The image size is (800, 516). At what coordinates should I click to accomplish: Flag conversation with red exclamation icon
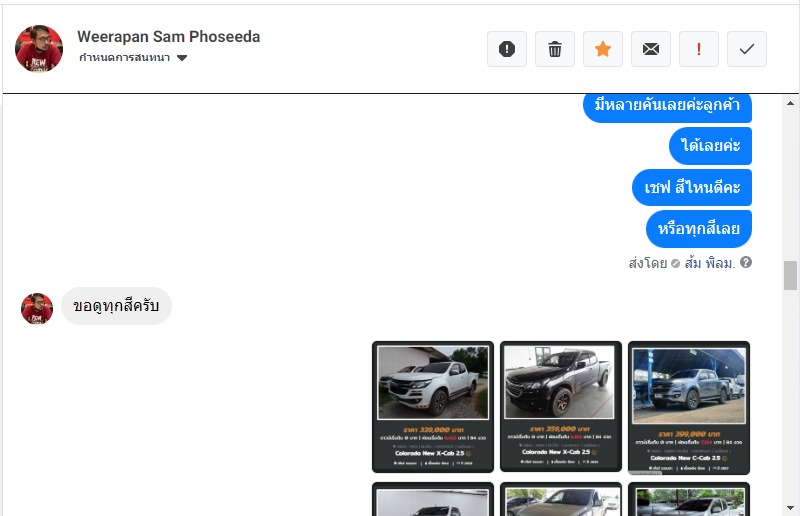698,49
